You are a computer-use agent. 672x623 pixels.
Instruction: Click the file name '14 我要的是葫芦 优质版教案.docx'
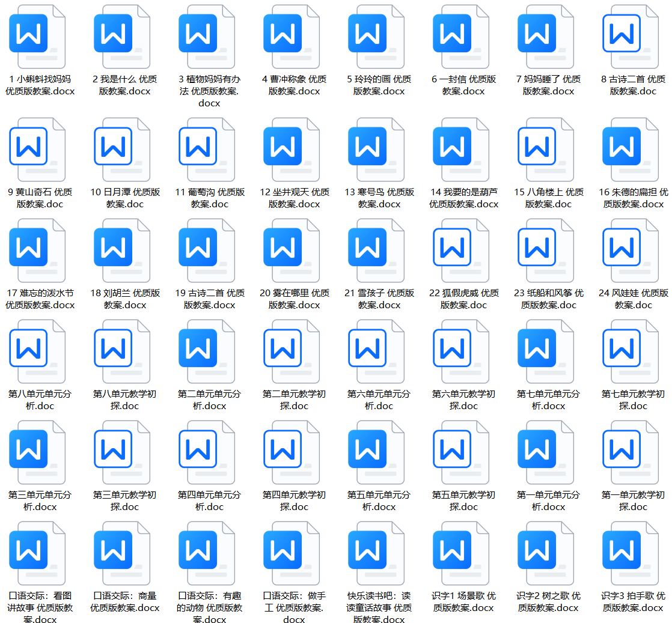(463, 198)
